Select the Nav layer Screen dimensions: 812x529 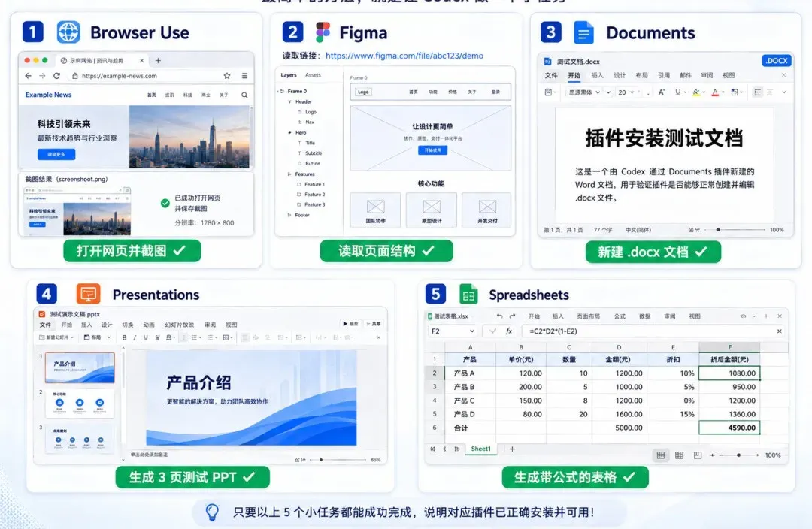point(310,122)
